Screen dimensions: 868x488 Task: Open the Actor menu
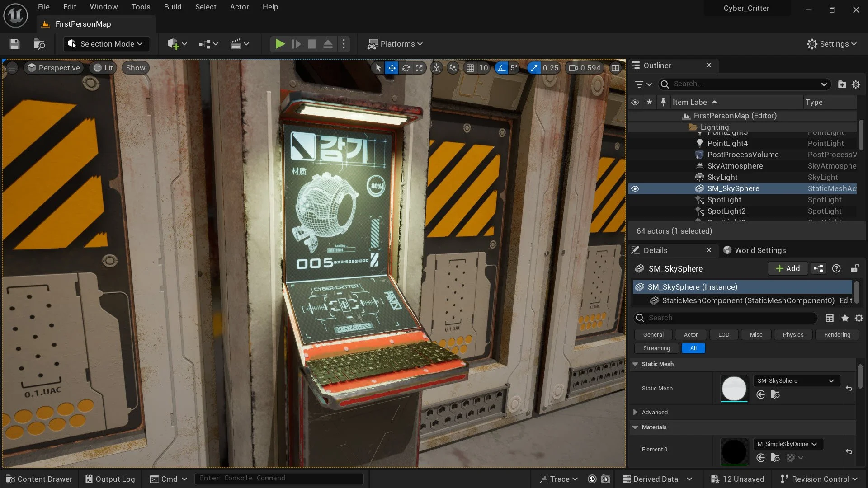[x=240, y=7]
